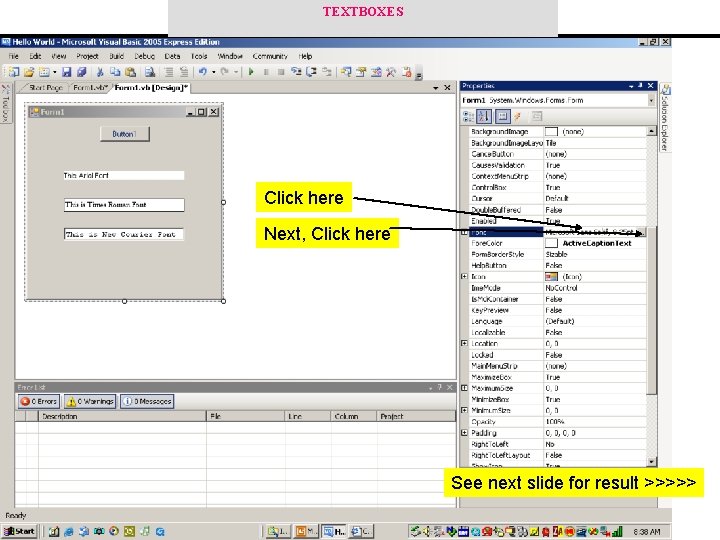Click the New Courier font textbox
The width and height of the screenshot is (720, 540).
[124, 234]
